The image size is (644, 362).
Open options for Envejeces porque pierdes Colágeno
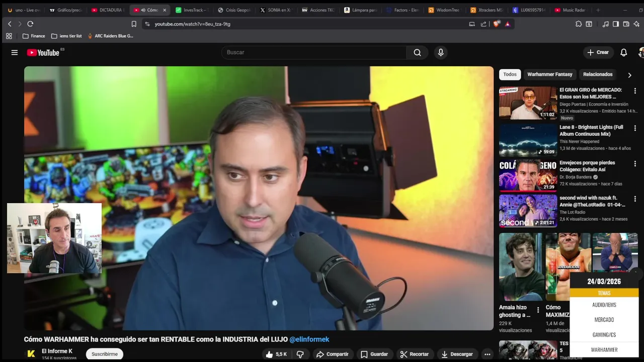click(x=635, y=164)
